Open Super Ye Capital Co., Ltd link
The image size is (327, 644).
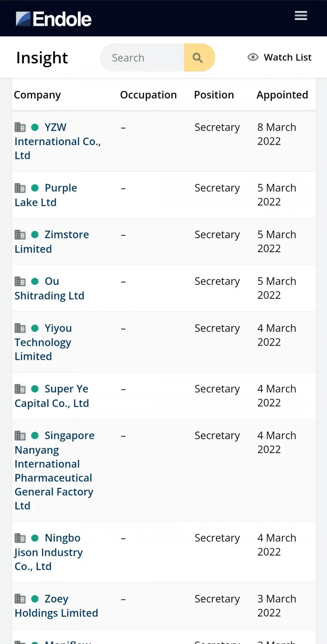[52, 396]
